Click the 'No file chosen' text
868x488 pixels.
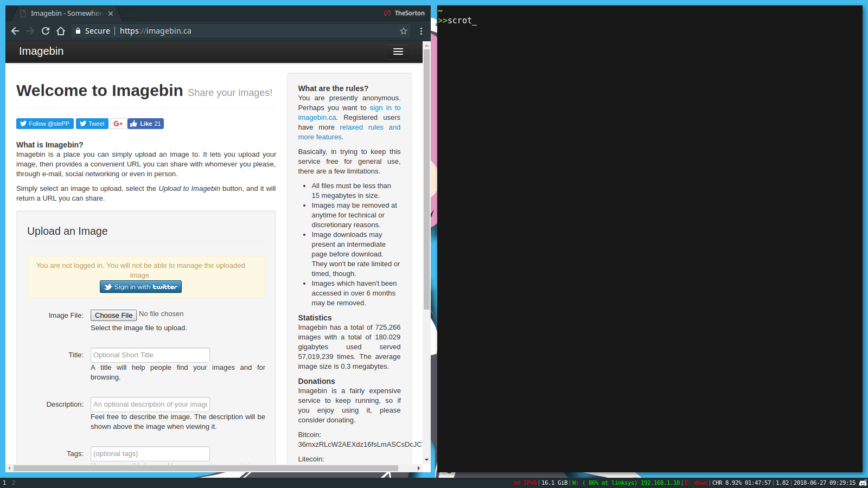(x=161, y=314)
